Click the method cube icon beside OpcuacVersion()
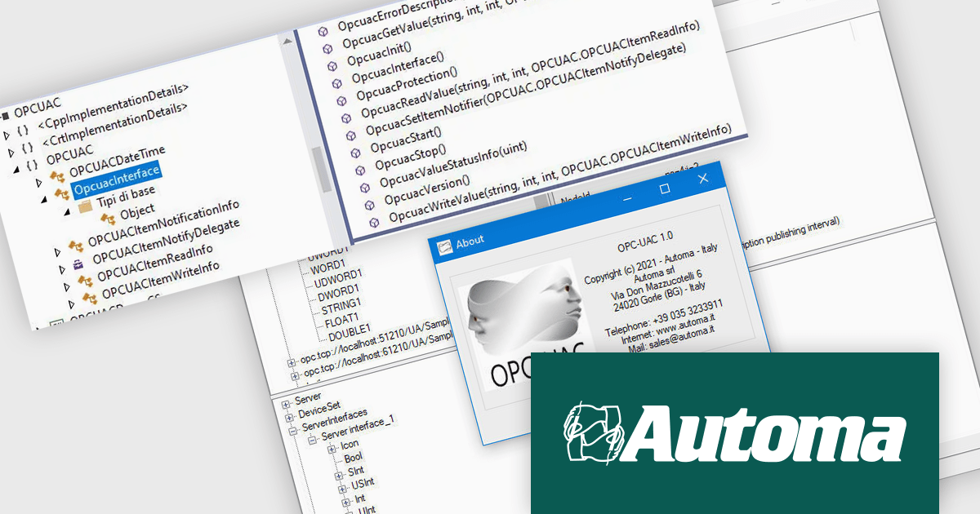The width and height of the screenshot is (980, 514). (368, 204)
